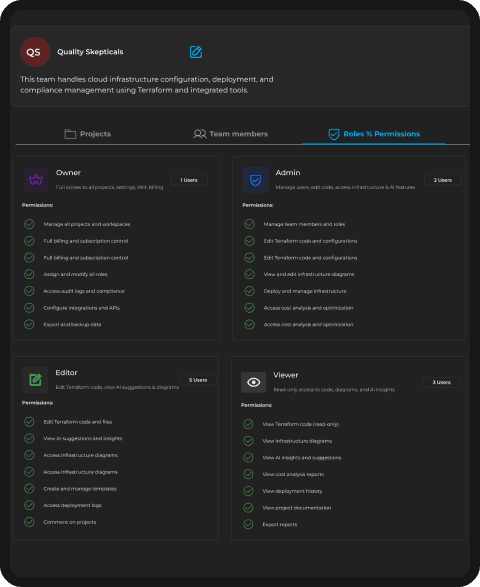Click the 2 Users badge on Admin
The image size is (480, 587).
tap(443, 180)
